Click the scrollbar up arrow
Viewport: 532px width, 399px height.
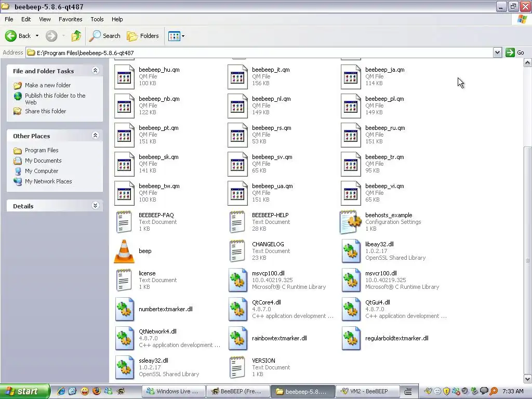point(528,62)
